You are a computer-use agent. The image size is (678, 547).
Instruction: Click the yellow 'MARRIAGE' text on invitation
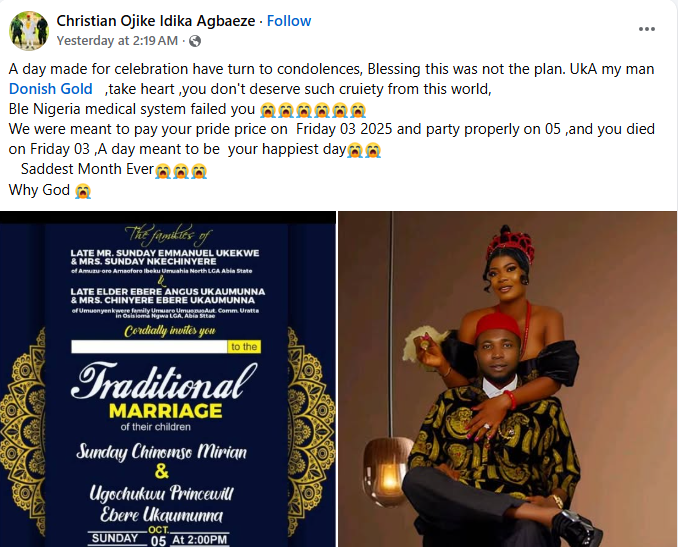click(166, 411)
